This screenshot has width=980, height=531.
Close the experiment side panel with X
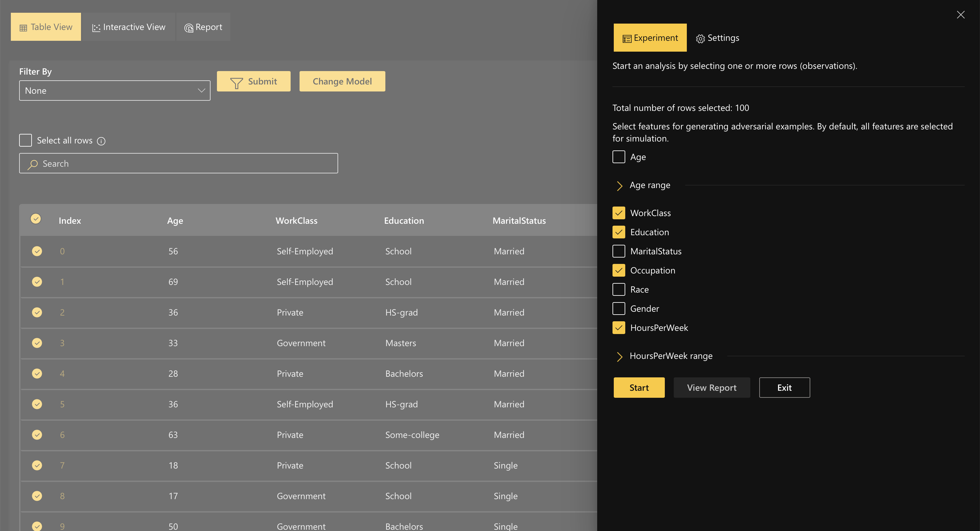[960, 15]
